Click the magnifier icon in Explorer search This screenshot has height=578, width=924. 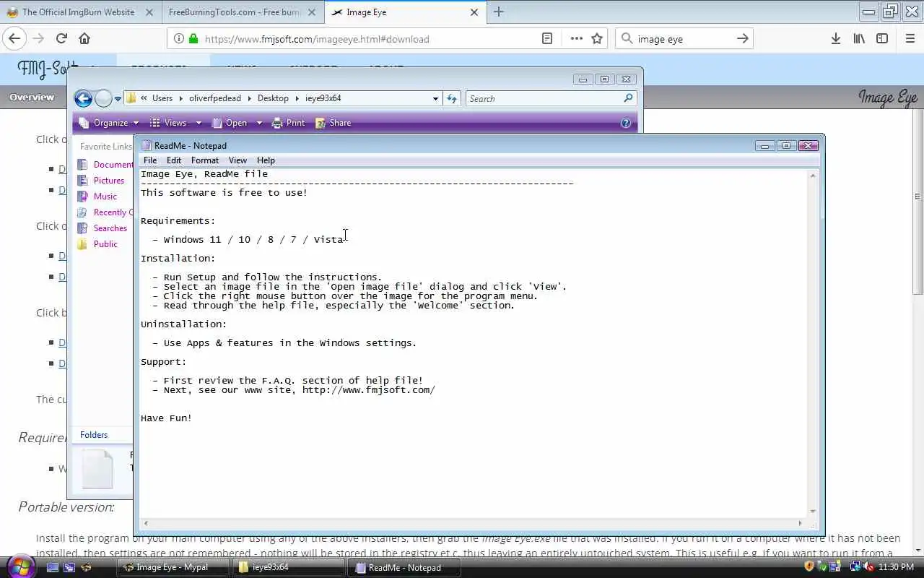(x=628, y=98)
